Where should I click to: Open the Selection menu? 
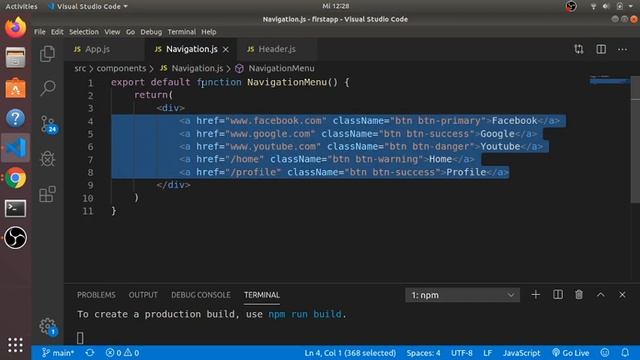(84, 32)
